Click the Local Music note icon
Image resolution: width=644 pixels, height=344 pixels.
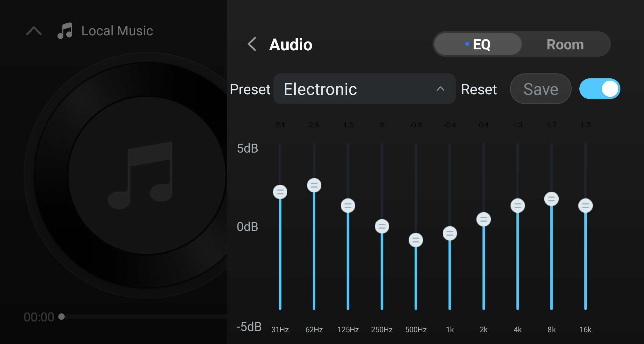(65, 31)
